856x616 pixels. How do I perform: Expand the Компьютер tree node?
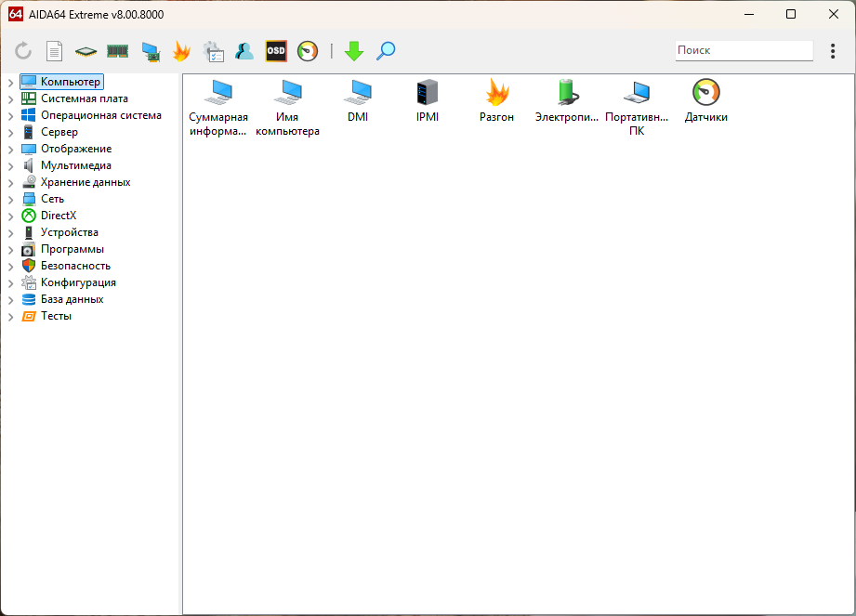click(x=10, y=83)
